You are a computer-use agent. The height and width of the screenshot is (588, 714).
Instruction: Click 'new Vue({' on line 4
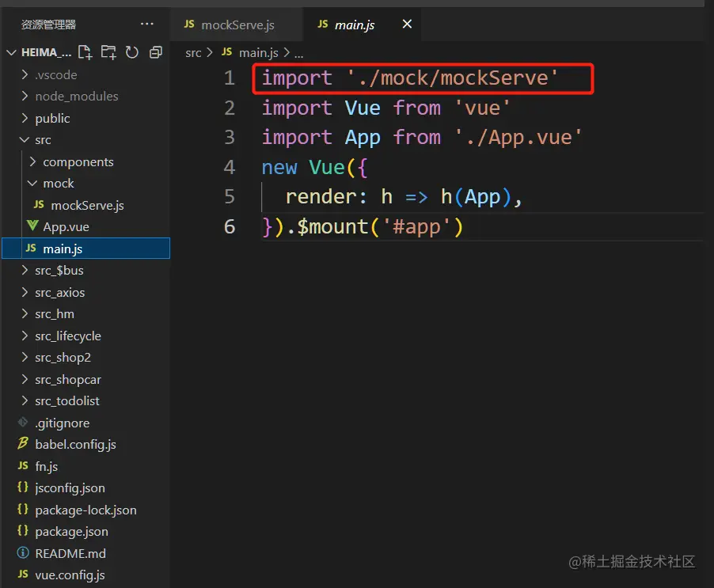315,168
